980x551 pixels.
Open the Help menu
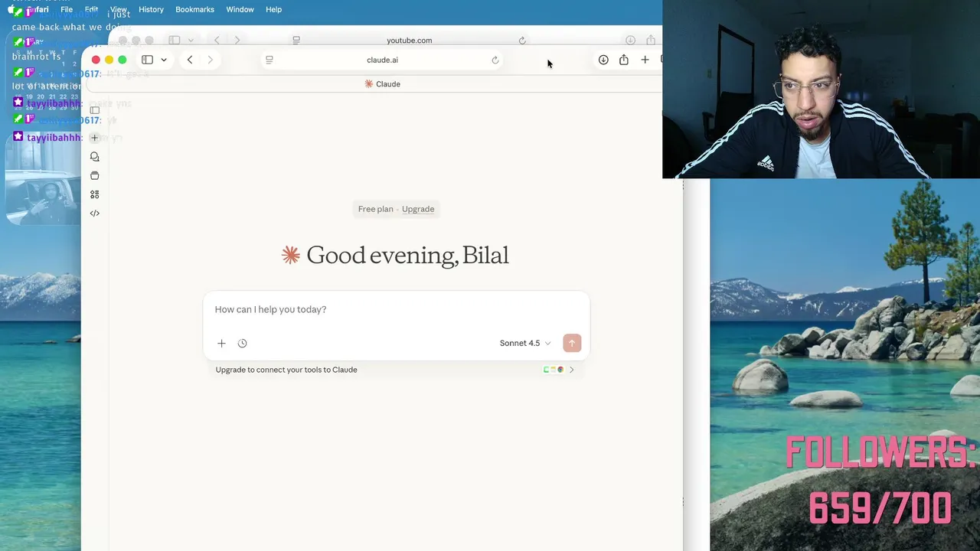(x=273, y=9)
